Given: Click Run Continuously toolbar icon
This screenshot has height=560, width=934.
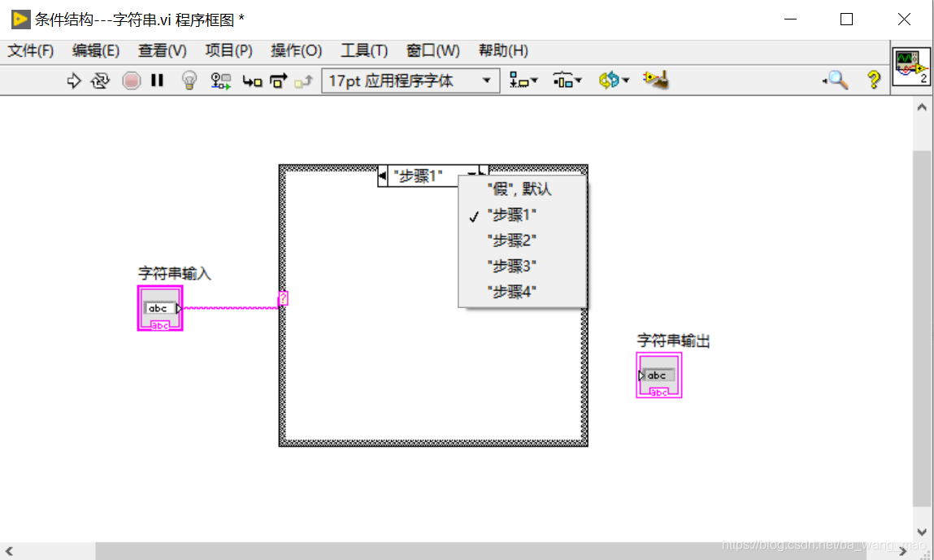Looking at the screenshot, I should click(100, 80).
